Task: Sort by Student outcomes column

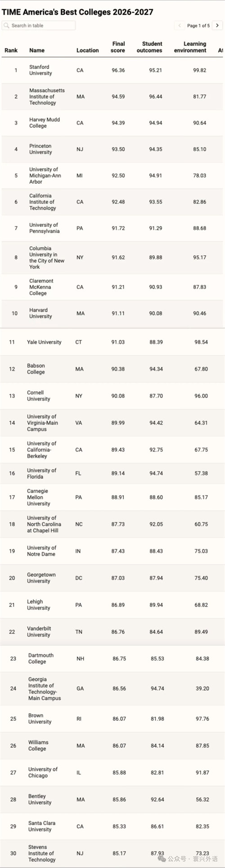Action: [149, 47]
